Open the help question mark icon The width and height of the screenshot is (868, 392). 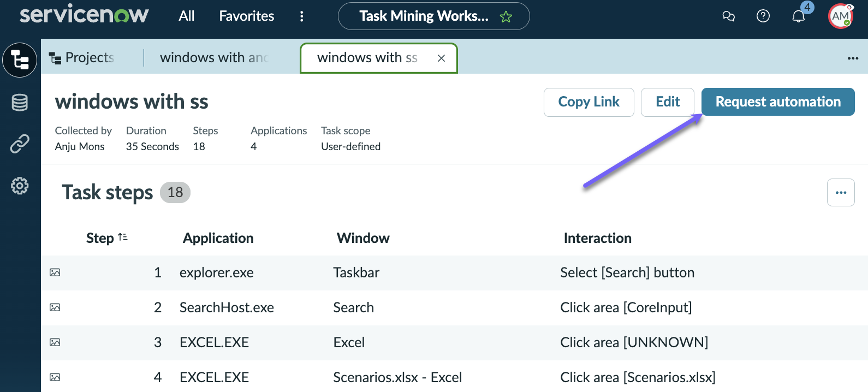click(x=763, y=16)
